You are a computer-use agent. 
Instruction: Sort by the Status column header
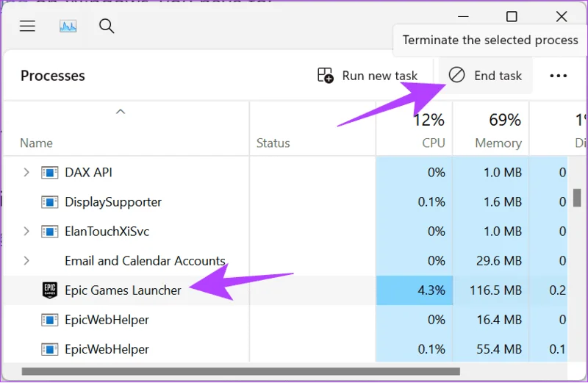click(273, 143)
